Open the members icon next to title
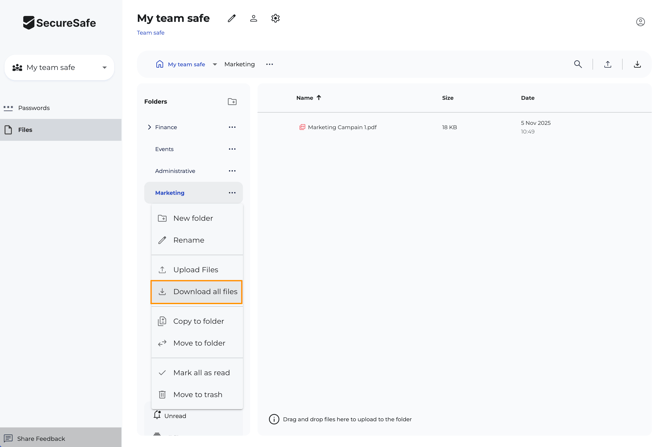 click(254, 18)
